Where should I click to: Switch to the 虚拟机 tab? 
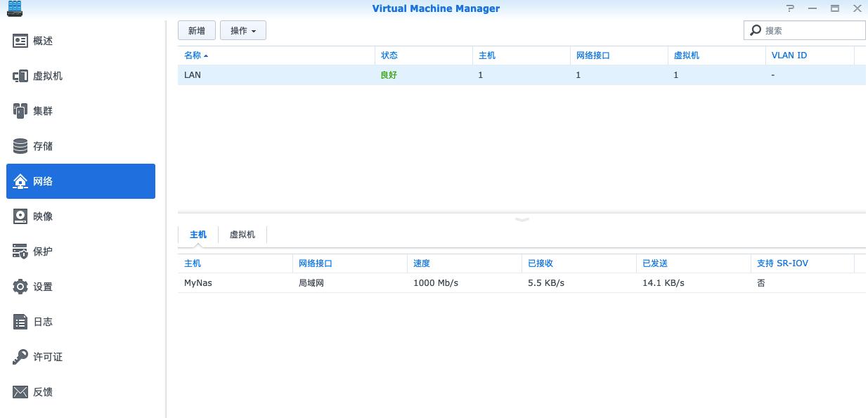point(242,234)
